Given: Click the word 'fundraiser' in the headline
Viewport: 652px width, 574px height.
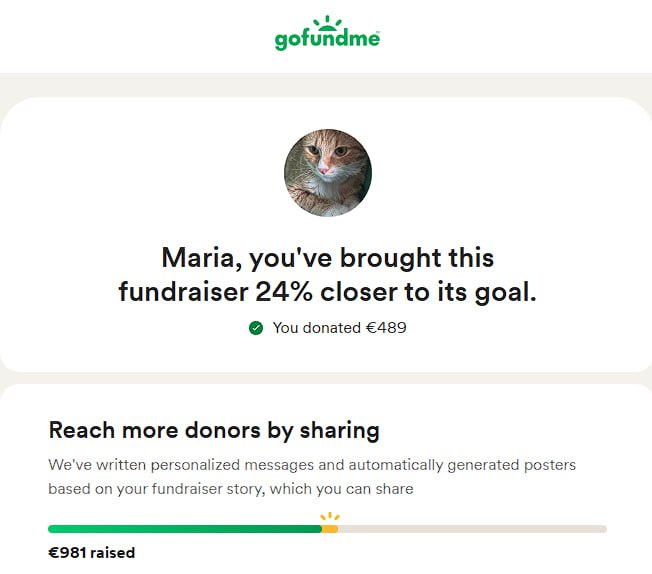Looking at the screenshot, I should pyautogui.click(x=183, y=292).
